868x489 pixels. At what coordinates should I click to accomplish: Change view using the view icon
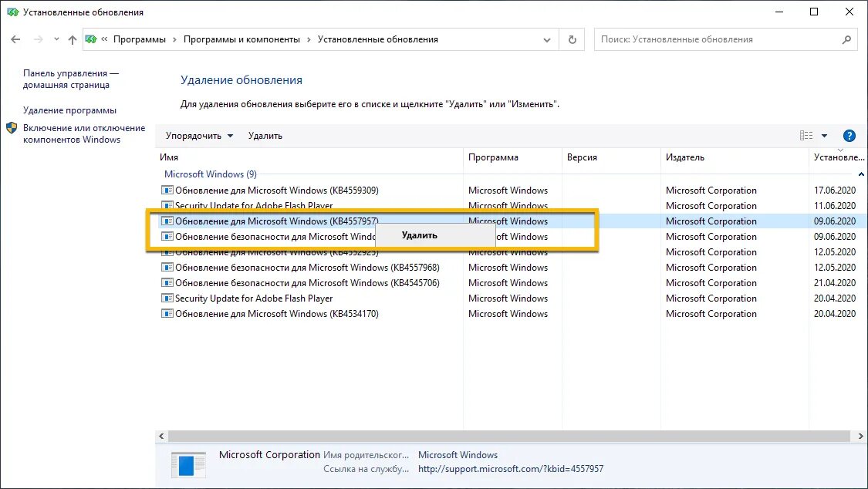point(806,136)
